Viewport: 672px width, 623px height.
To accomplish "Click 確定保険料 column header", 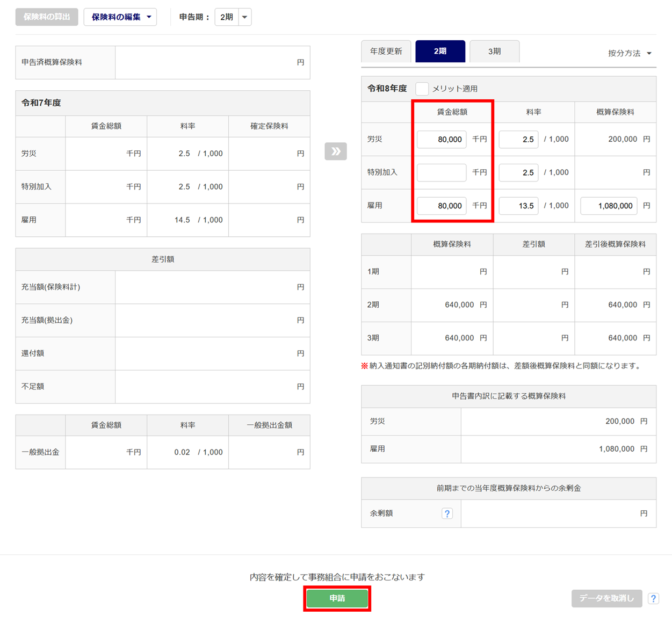I will coord(269,126).
